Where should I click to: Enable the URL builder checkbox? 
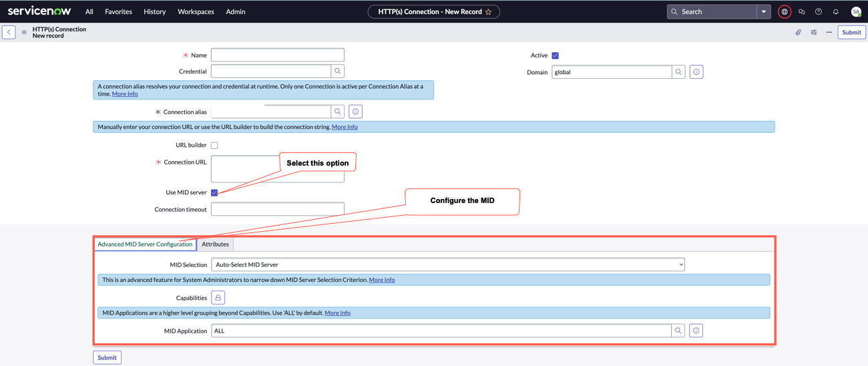(x=214, y=145)
